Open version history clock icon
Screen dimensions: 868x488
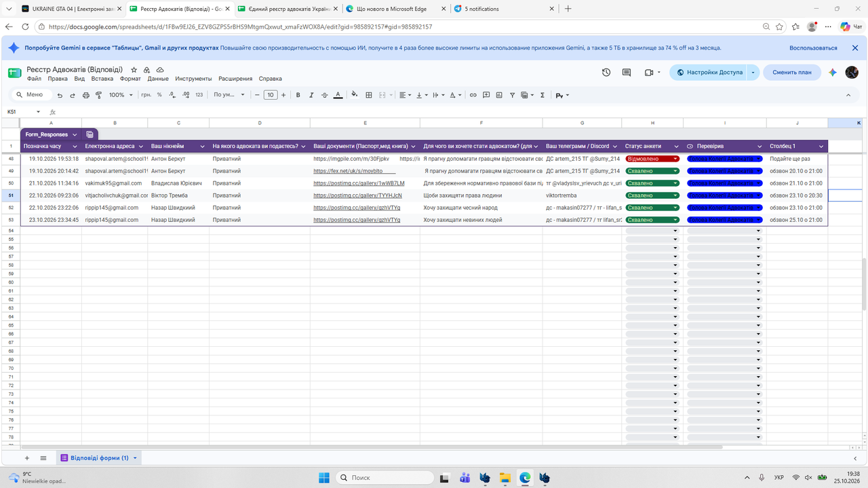606,73
